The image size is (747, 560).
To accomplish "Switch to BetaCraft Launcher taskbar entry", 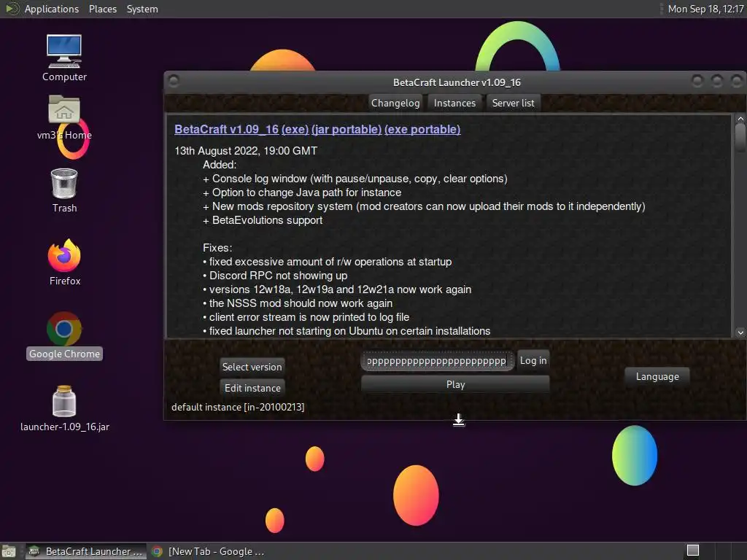I will pyautogui.click(x=86, y=551).
